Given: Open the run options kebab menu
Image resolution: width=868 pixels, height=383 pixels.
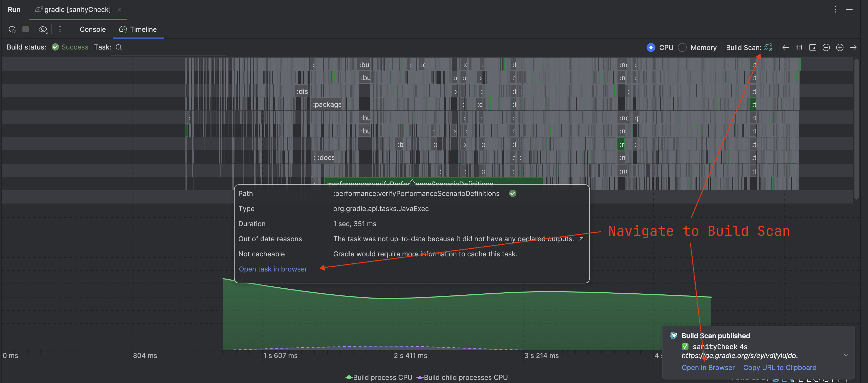Looking at the screenshot, I should coord(60,29).
